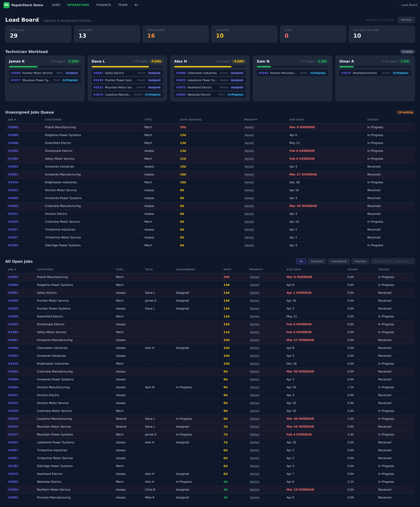Screen dimensions: 420x507
Task: Filter open jobs by Assigned
Action: pyautogui.click(x=317, y=261)
